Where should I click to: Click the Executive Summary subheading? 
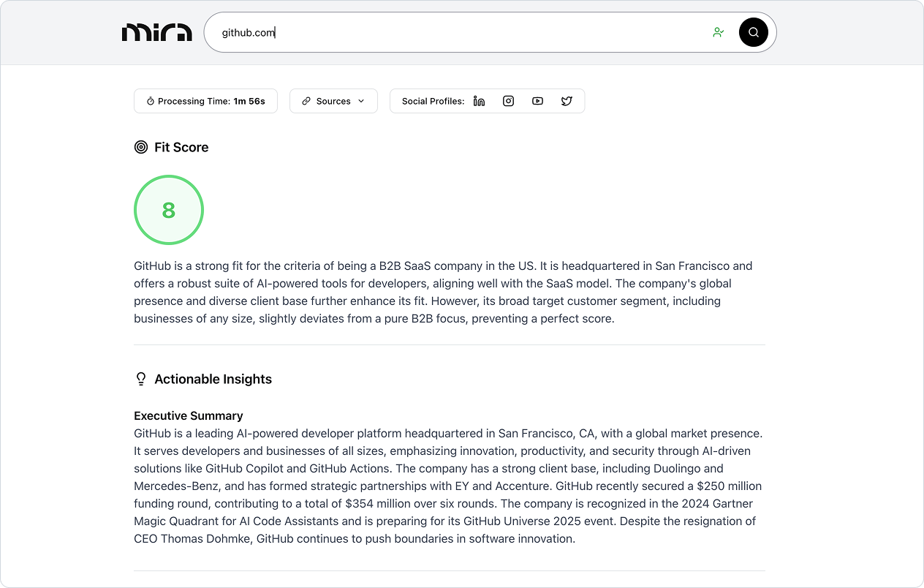(189, 415)
